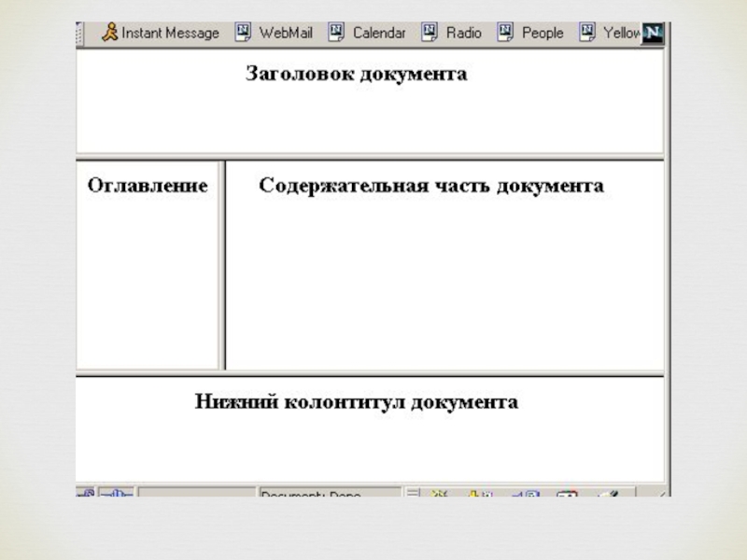Open the Yellow Pages bookmark

[610, 33]
